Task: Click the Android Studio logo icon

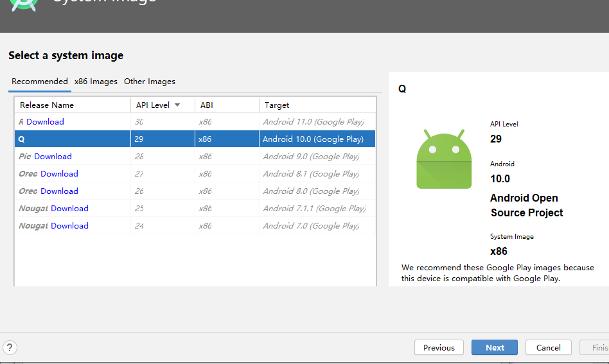Action: (24, 4)
